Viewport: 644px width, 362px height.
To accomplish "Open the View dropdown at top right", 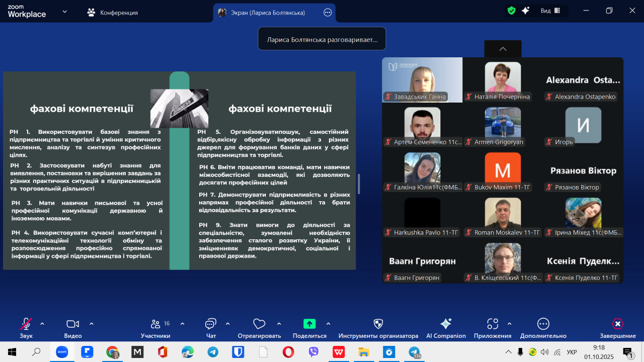I will pyautogui.click(x=550, y=11).
